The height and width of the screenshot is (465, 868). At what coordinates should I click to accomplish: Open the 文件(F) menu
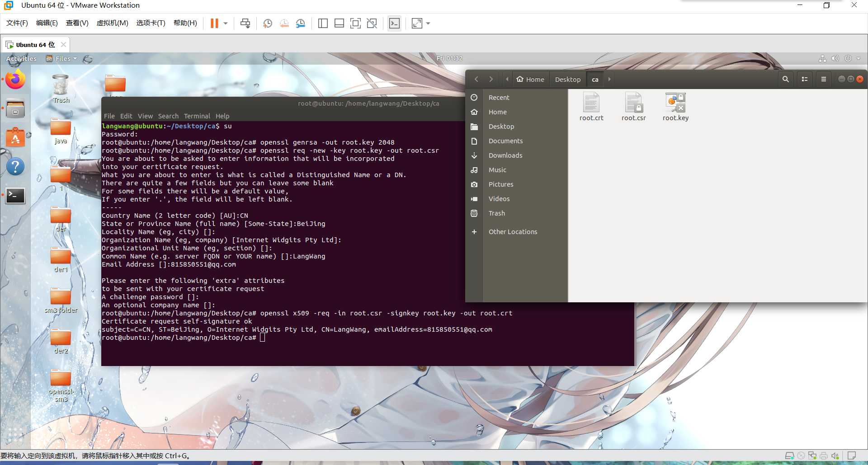(17, 23)
